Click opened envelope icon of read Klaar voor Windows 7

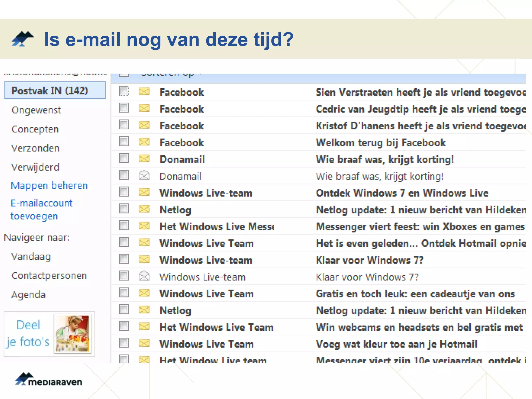point(144,276)
